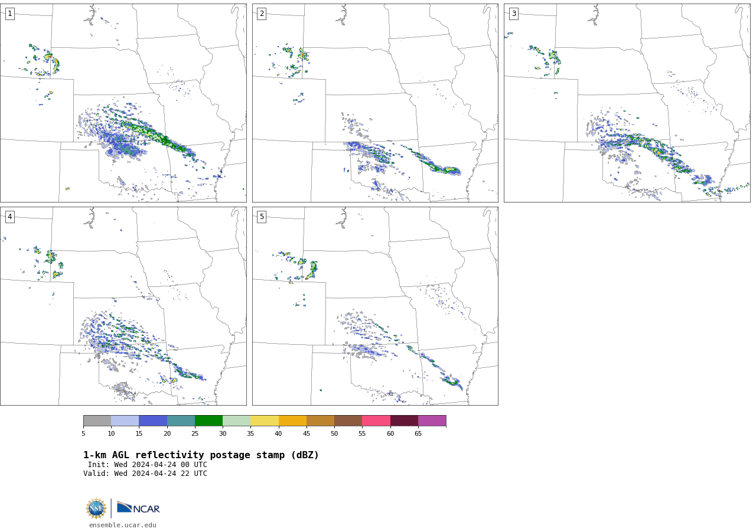
Task: Click the reflectivity postage stamp title
Action: pos(201,455)
